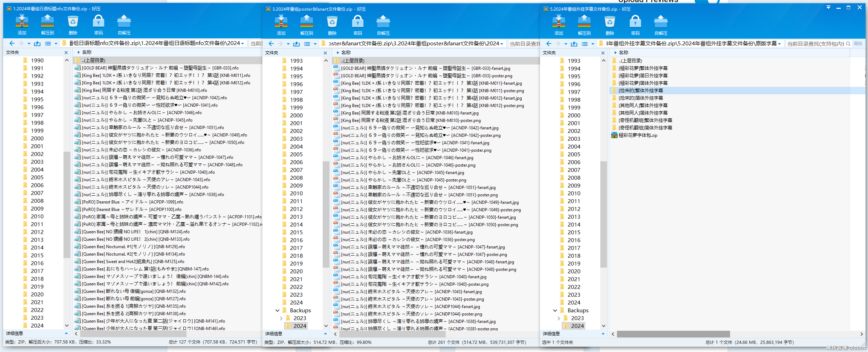Open address path dropdown in nfo window
This screenshot has height=352, width=868.
tap(243, 44)
